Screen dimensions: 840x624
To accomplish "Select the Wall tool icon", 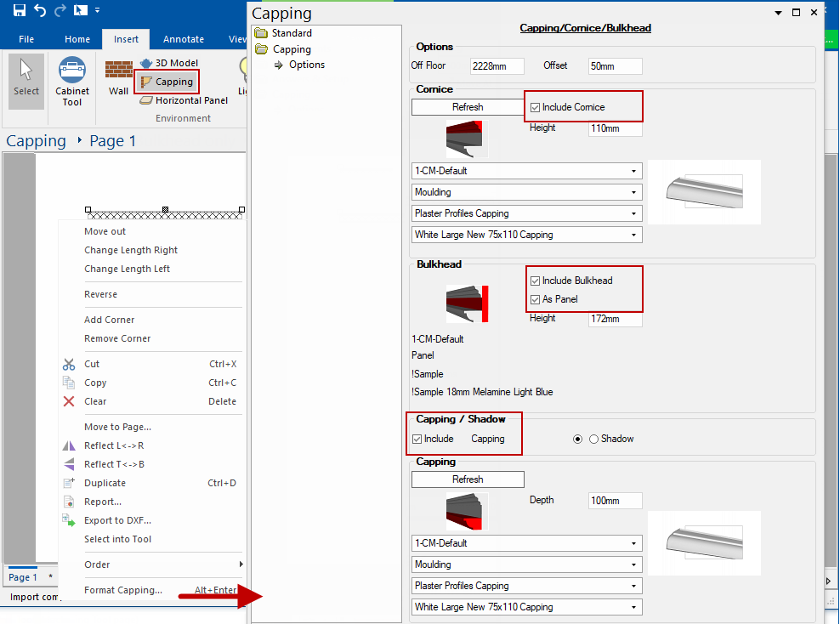I will [119, 77].
